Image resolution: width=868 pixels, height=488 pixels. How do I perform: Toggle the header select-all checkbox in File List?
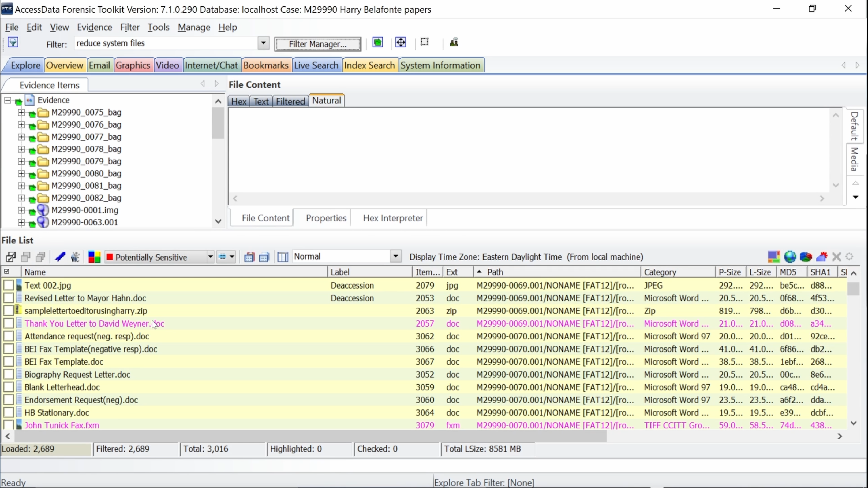click(x=7, y=272)
